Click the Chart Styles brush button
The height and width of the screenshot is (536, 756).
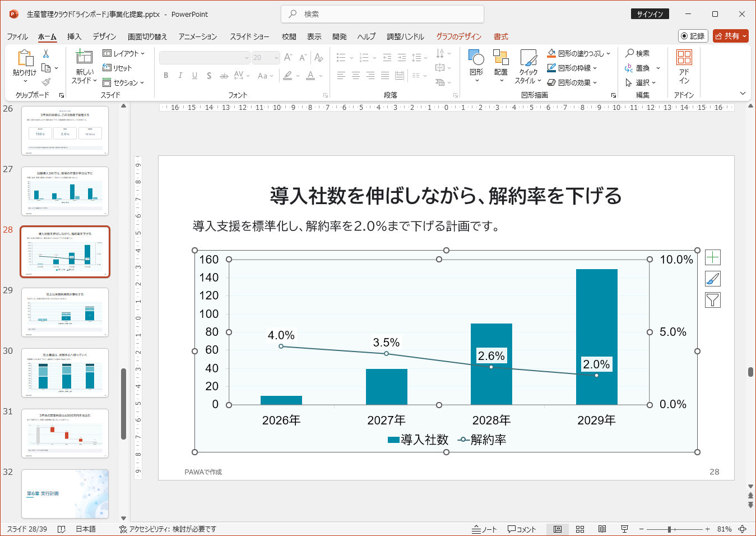[x=712, y=279]
